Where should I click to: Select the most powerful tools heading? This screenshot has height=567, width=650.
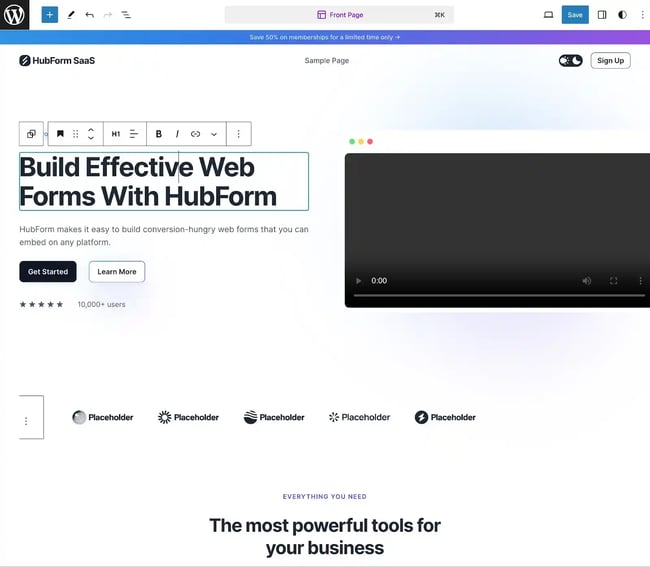point(325,537)
